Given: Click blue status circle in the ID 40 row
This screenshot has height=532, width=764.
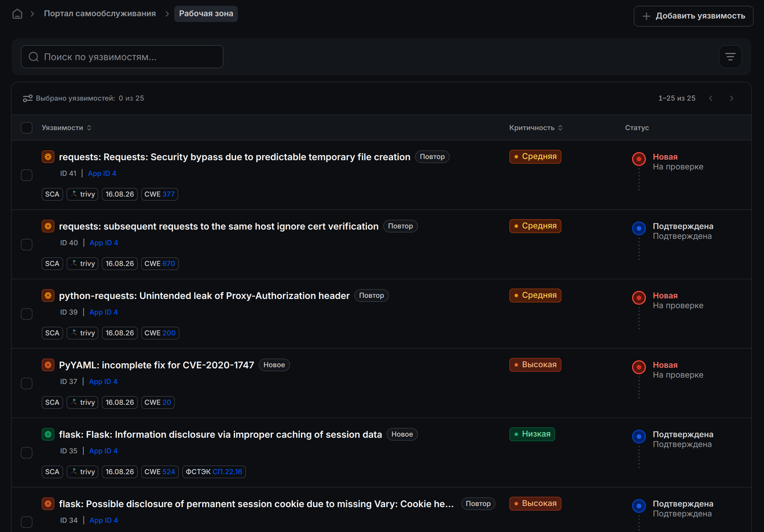Looking at the screenshot, I should click(639, 228).
